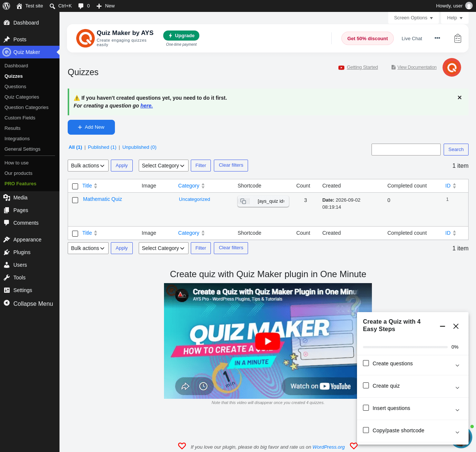Image resolution: width=476 pixels, height=452 pixels.
Task: Dismiss the create questions notice
Action: click(x=460, y=97)
